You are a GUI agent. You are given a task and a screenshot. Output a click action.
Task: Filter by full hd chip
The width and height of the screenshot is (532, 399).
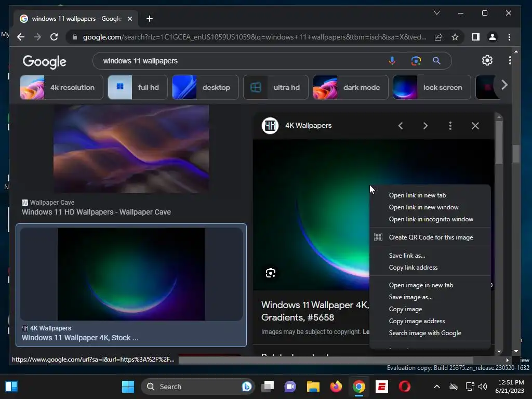click(x=137, y=87)
